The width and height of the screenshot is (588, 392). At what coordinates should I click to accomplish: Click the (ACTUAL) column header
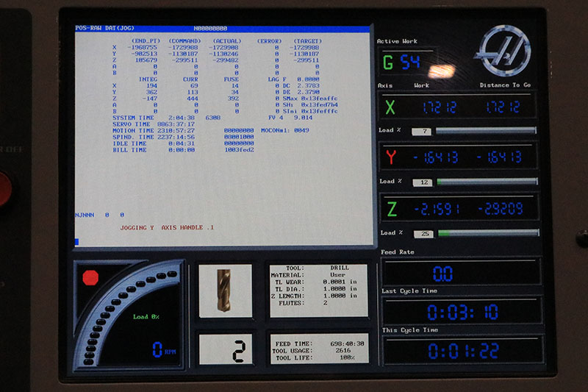click(x=227, y=40)
